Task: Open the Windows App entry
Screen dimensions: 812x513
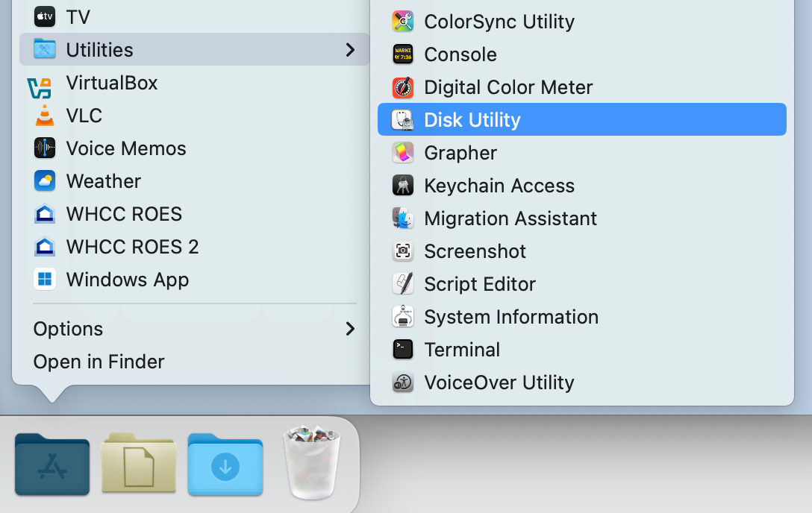Action: (x=127, y=280)
